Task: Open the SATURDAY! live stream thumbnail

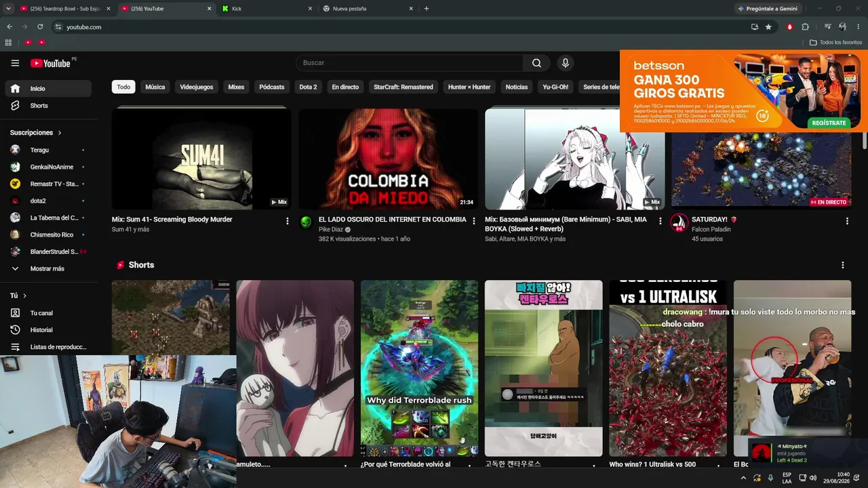Action: pos(761,170)
